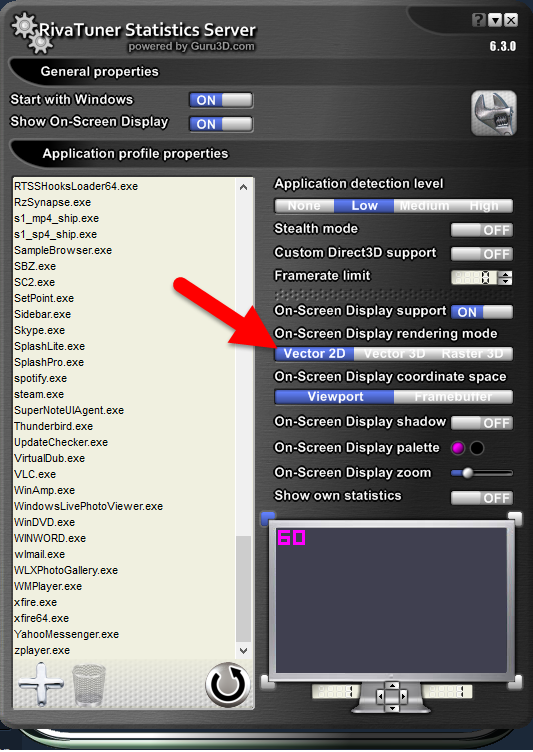Pick the black OSD palette color

(477, 448)
